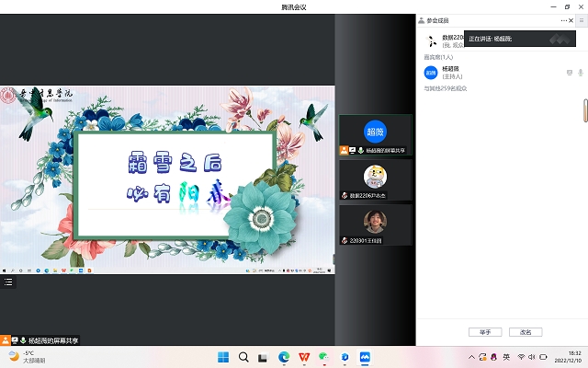The width and height of the screenshot is (588, 368).
Task: Open Microsoft Edge from the taskbar
Action: coord(284,356)
